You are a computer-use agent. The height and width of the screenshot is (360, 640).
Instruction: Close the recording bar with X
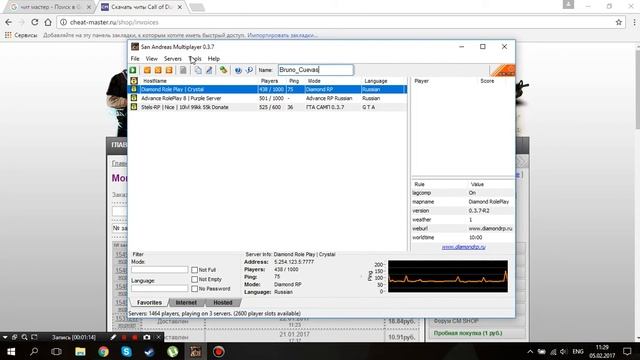pos(158,337)
